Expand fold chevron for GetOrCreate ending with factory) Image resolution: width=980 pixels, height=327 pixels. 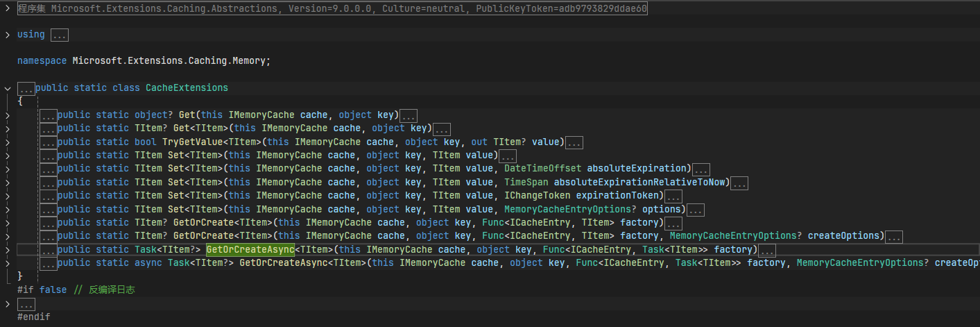tap(7, 223)
